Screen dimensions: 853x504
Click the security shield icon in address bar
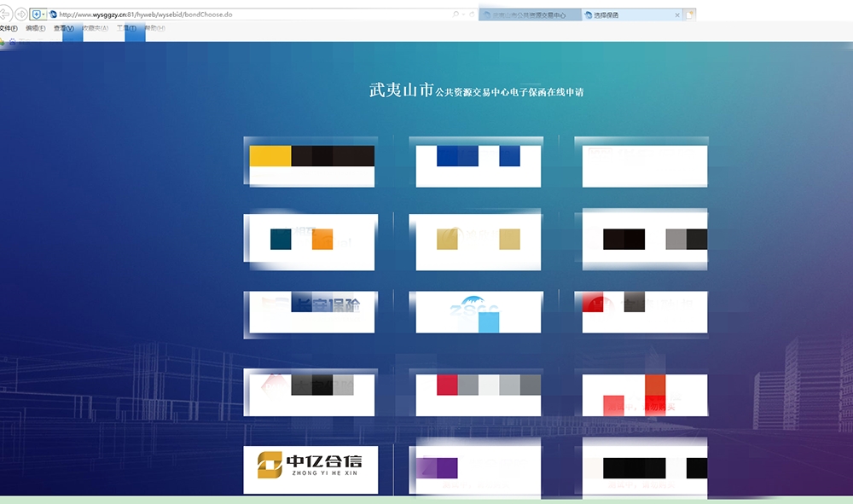(35, 14)
